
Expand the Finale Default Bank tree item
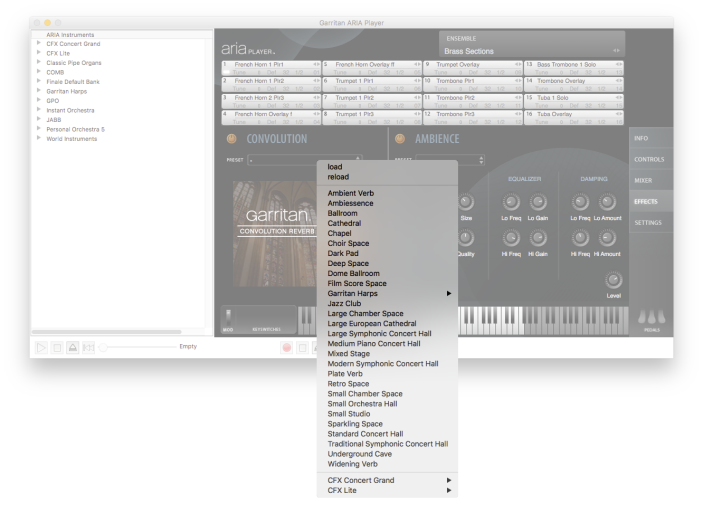(39, 81)
